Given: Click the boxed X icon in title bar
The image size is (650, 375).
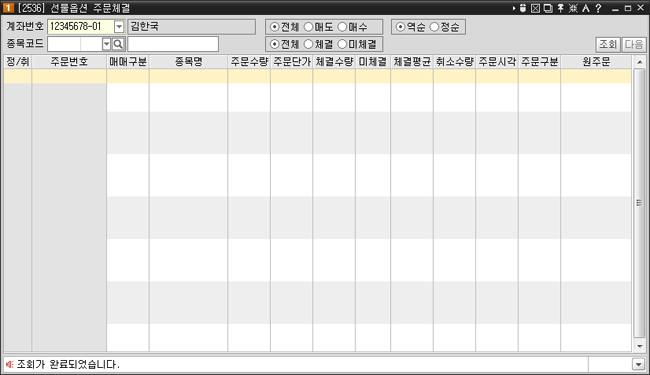Looking at the screenshot, I should click(535, 8).
